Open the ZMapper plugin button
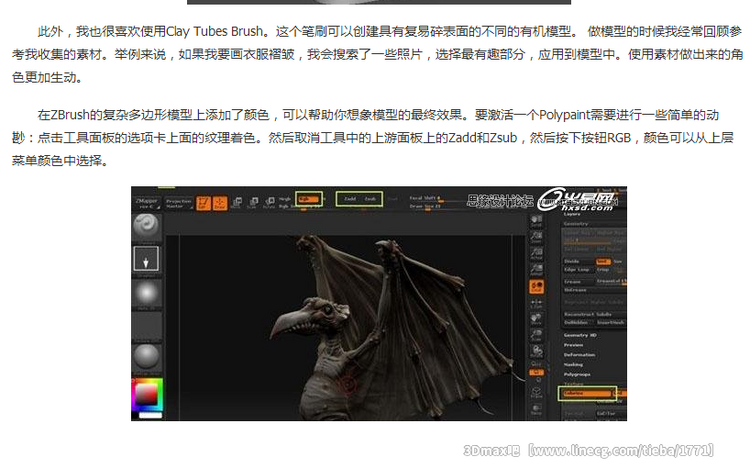 [147, 203]
